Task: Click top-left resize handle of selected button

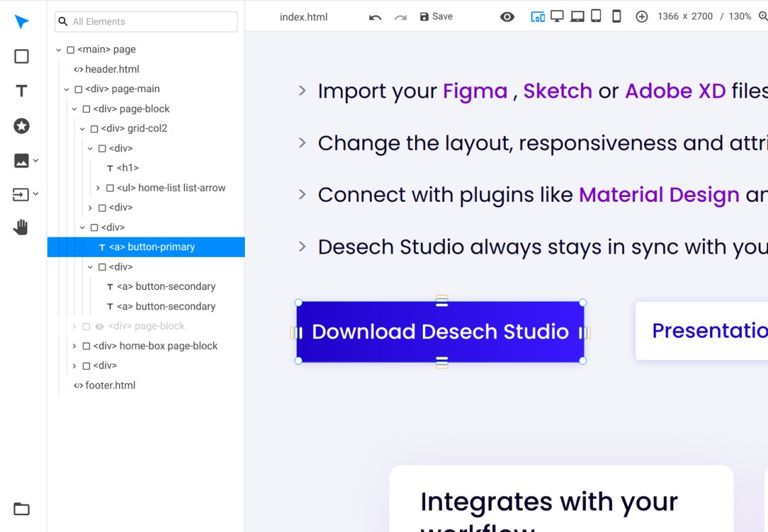Action: [x=299, y=303]
